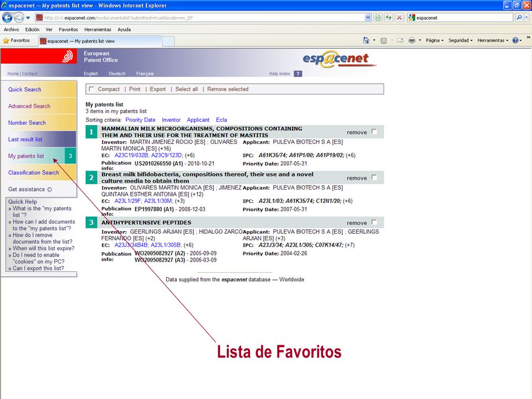Click Select all in list toolbar
532x399 pixels.
[x=187, y=89]
